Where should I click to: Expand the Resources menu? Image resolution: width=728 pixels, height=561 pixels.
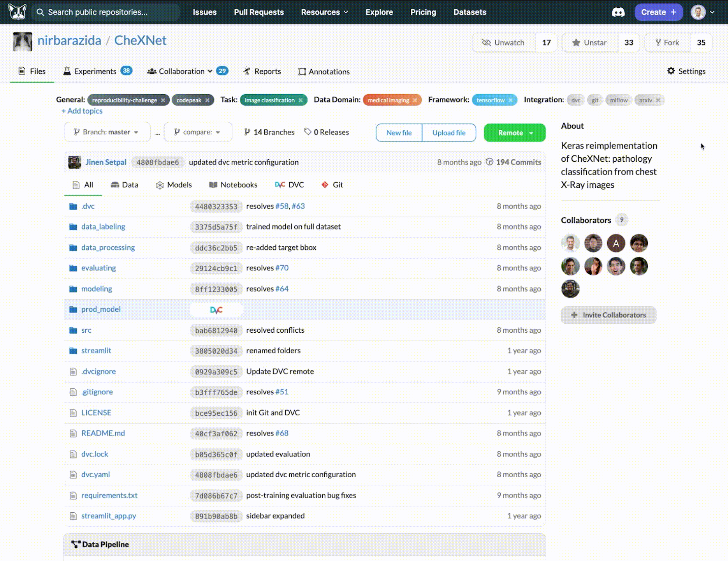(325, 12)
